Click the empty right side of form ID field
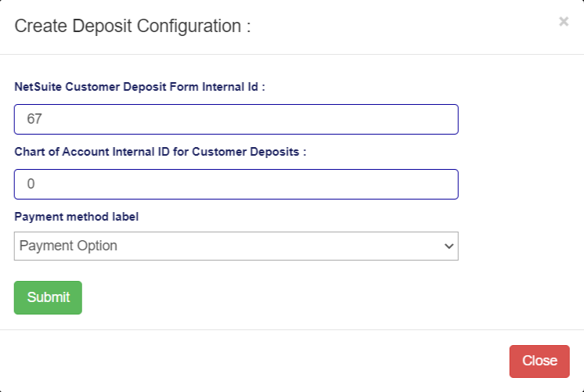This screenshot has width=584, height=392. coord(376,120)
